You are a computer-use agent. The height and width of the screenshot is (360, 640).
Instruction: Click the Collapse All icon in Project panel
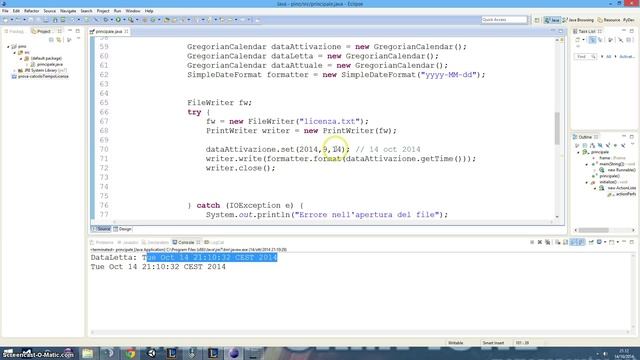51,40
